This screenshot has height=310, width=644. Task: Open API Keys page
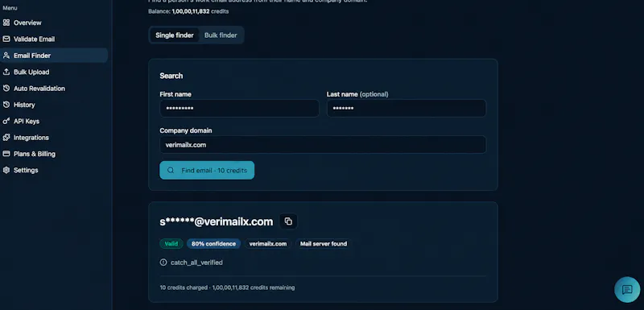(27, 121)
